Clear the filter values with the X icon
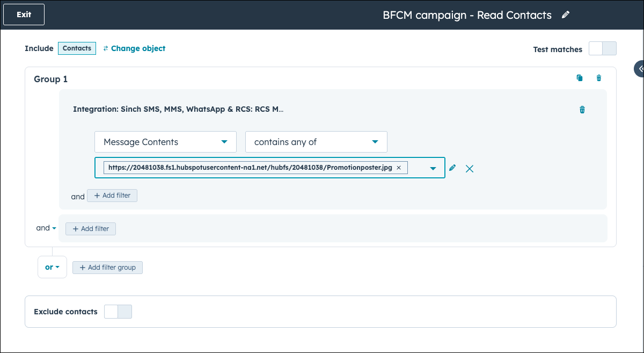 click(x=470, y=169)
